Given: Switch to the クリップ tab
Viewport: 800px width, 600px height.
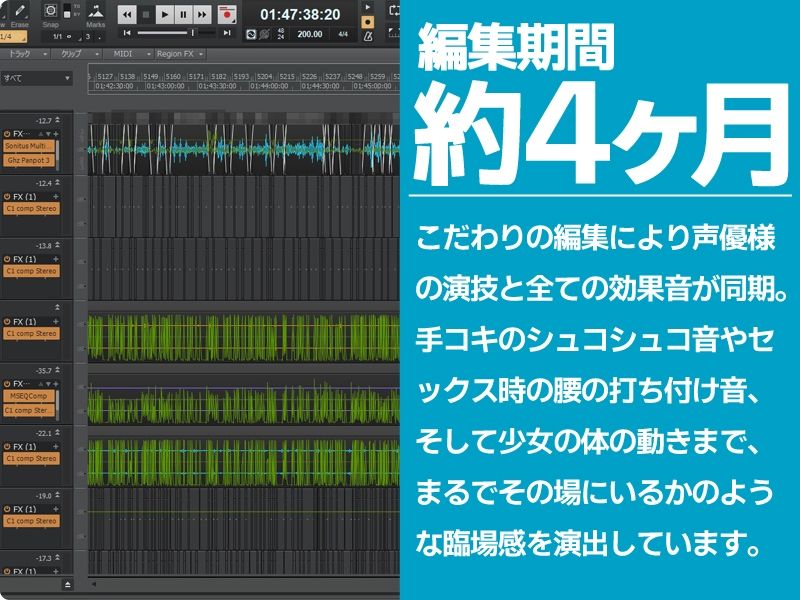Looking at the screenshot, I should coord(70,56).
